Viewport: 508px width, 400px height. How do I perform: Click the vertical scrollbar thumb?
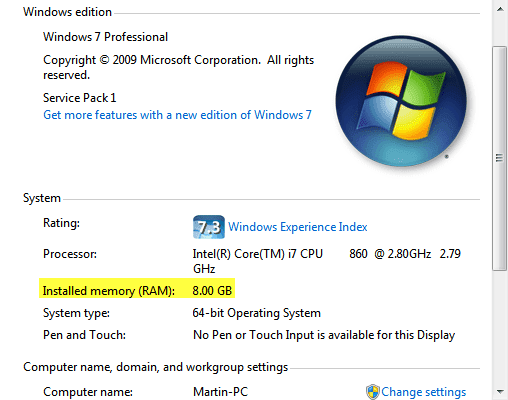coord(499,158)
